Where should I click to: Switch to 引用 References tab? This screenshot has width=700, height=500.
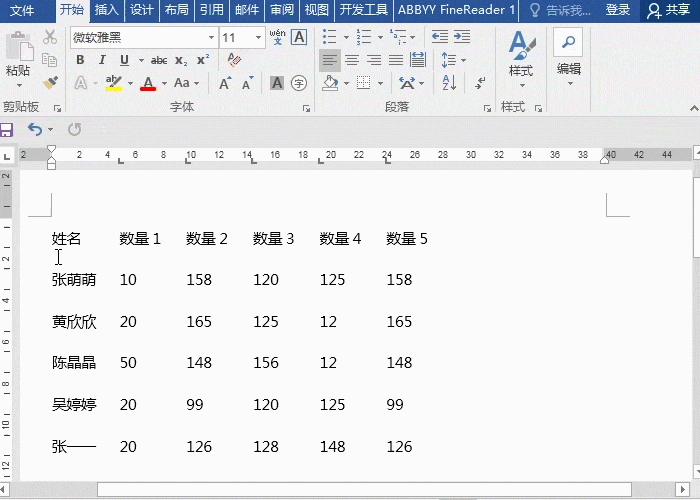click(211, 10)
